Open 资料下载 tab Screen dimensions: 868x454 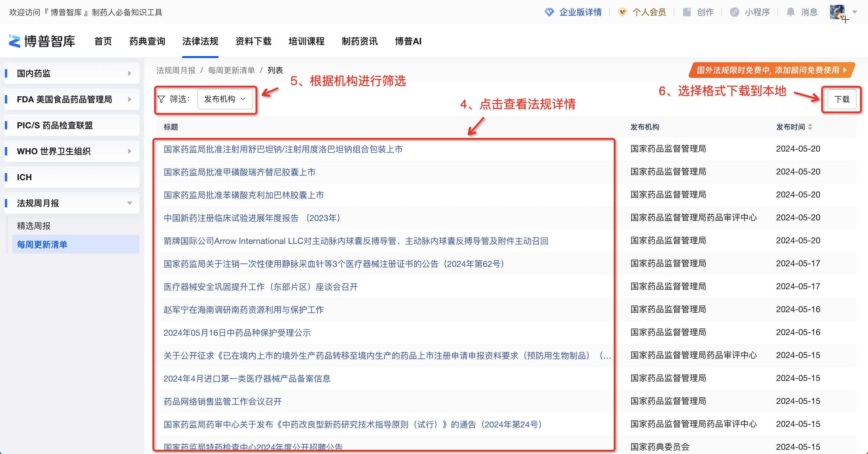click(254, 41)
